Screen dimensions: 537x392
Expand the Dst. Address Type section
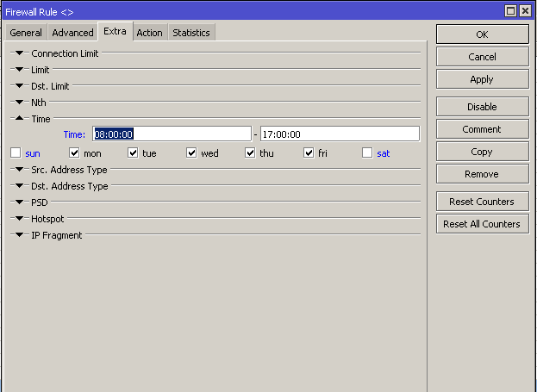click(20, 185)
